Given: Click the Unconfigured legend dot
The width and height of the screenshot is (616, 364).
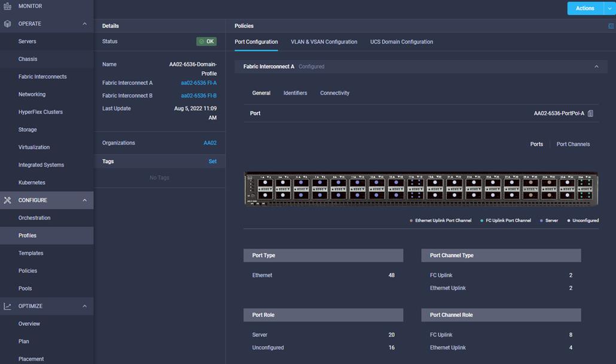Looking at the screenshot, I should click(x=569, y=221).
